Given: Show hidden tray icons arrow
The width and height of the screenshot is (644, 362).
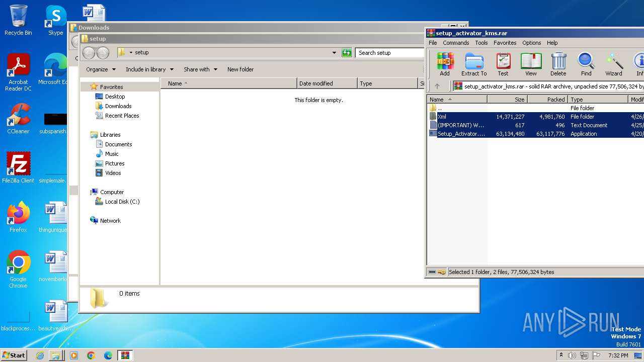Looking at the screenshot, I should pos(560,355).
